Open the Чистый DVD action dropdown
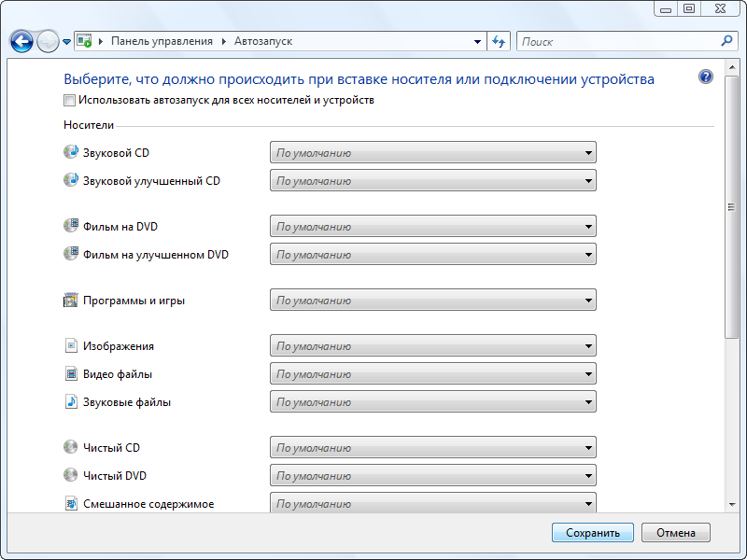This screenshot has width=747, height=560. click(433, 476)
